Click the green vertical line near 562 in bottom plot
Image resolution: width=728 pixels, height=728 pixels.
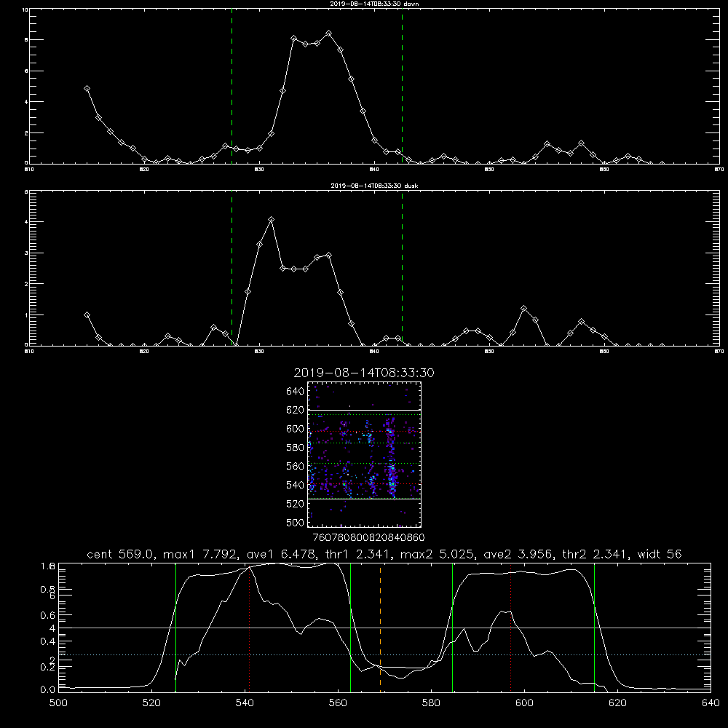pyautogui.click(x=351, y=627)
